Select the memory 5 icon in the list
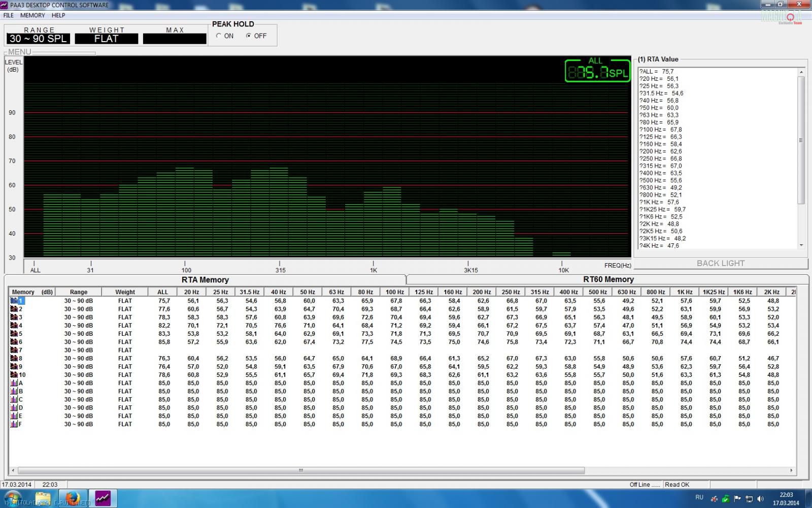This screenshot has height=508, width=812. coord(14,334)
